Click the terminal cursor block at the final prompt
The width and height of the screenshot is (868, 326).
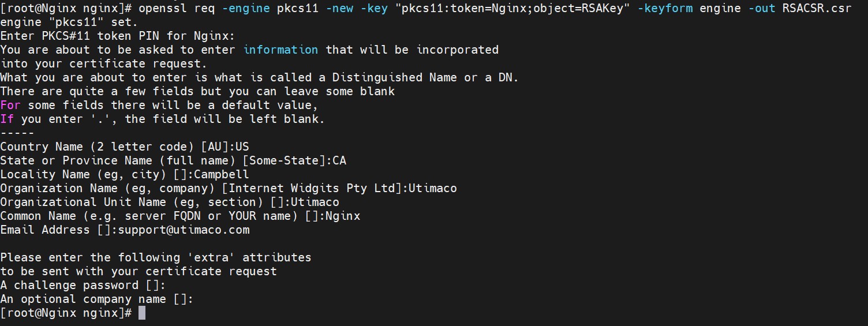click(142, 313)
